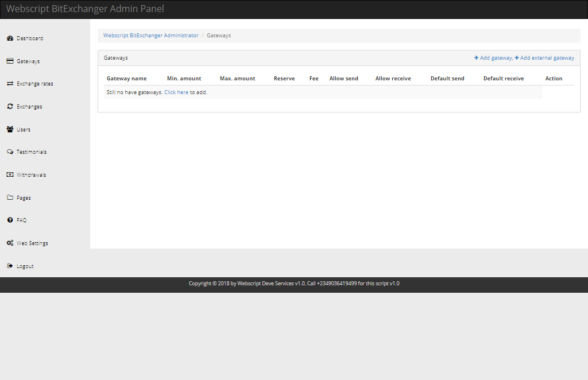Open the Users section

(24, 129)
